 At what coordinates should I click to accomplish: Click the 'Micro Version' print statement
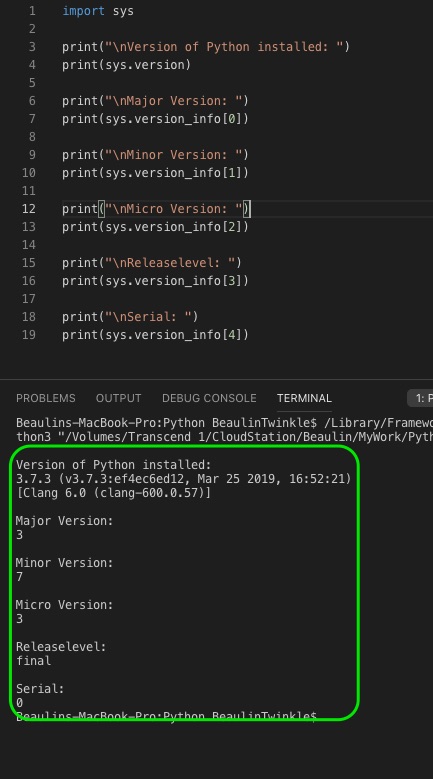click(157, 209)
